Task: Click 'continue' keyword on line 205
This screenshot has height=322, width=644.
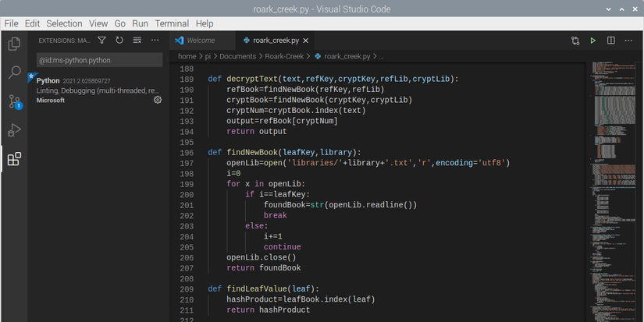Action: tap(282, 247)
